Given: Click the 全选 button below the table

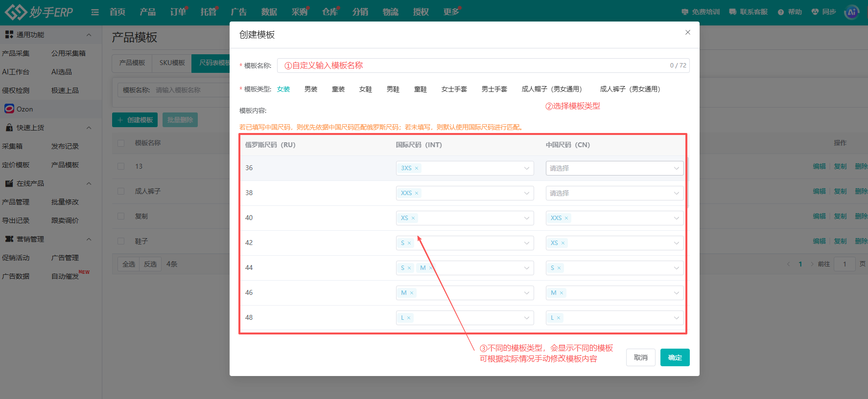Looking at the screenshot, I should pyautogui.click(x=129, y=264).
